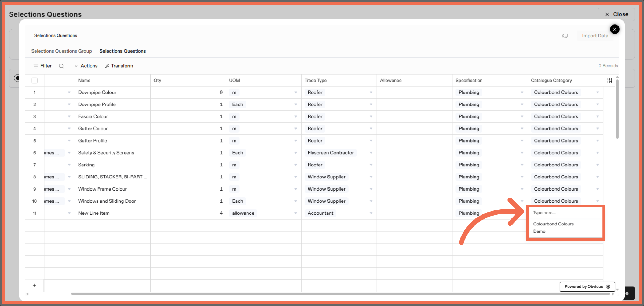
Task: Select Colourbond Colours in the highlighted dropdown list
Action: pos(553,224)
